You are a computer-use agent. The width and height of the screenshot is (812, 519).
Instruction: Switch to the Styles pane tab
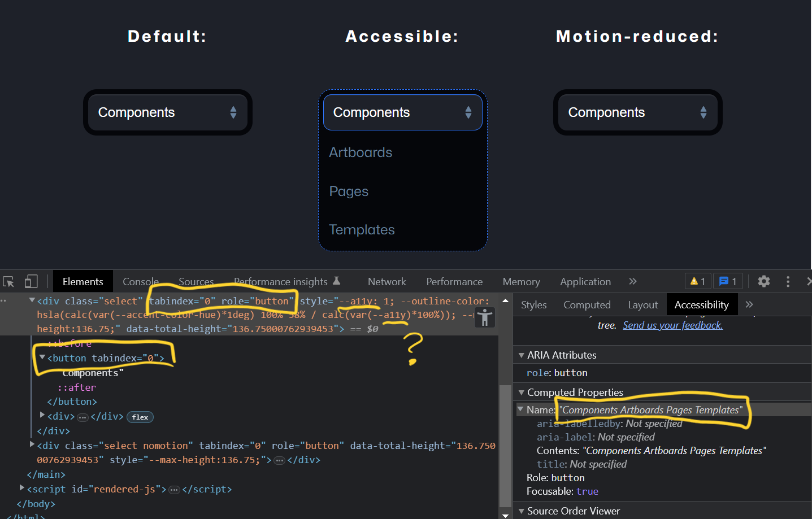(x=533, y=305)
